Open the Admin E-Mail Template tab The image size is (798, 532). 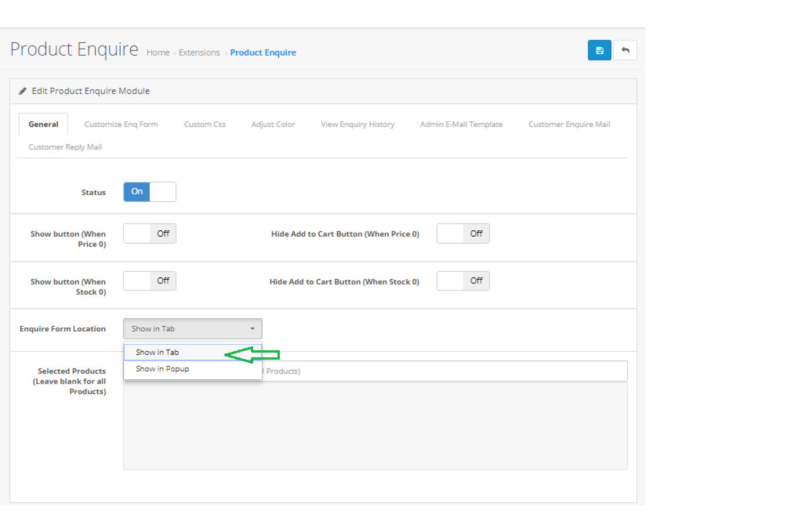click(461, 124)
